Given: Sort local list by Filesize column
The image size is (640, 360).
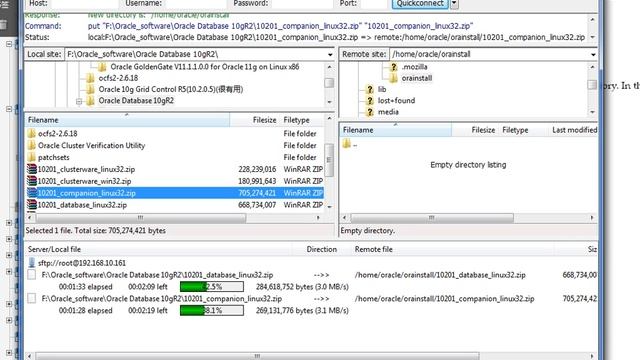Looking at the screenshot, I should (x=255, y=120).
